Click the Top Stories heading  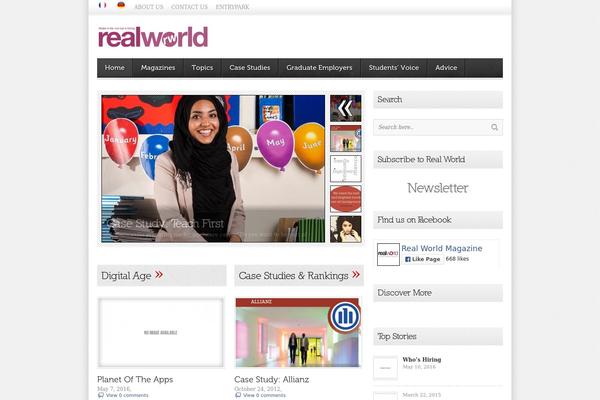pos(396,336)
